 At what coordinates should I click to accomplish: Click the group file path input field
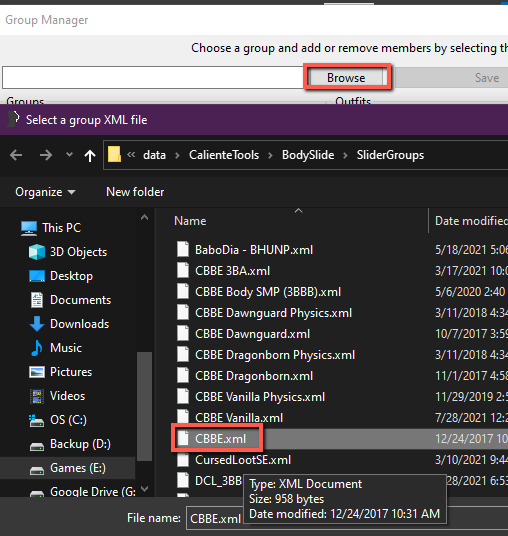tap(153, 78)
